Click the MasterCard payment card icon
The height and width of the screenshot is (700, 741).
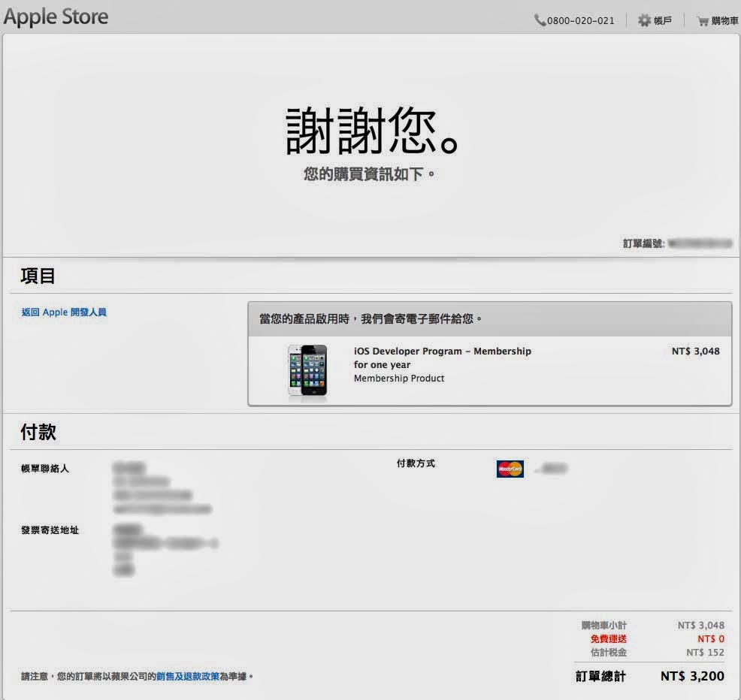point(510,469)
